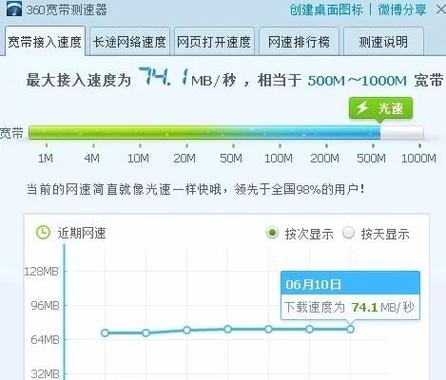
Task: Select the 按天显示 radio button
Action: 348,233
